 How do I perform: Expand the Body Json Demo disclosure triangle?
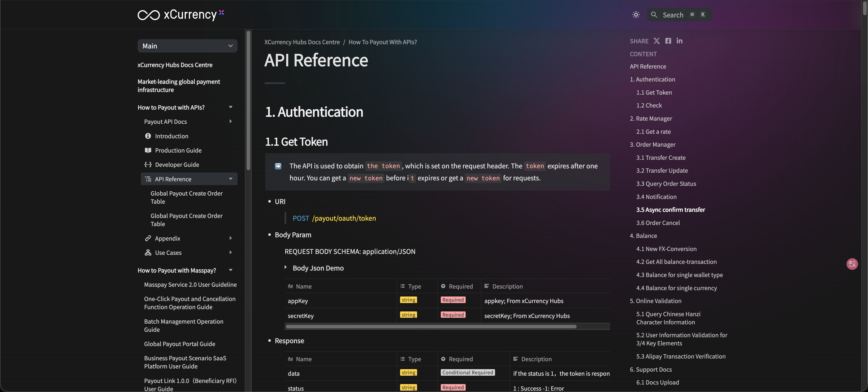click(x=285, y=268)
